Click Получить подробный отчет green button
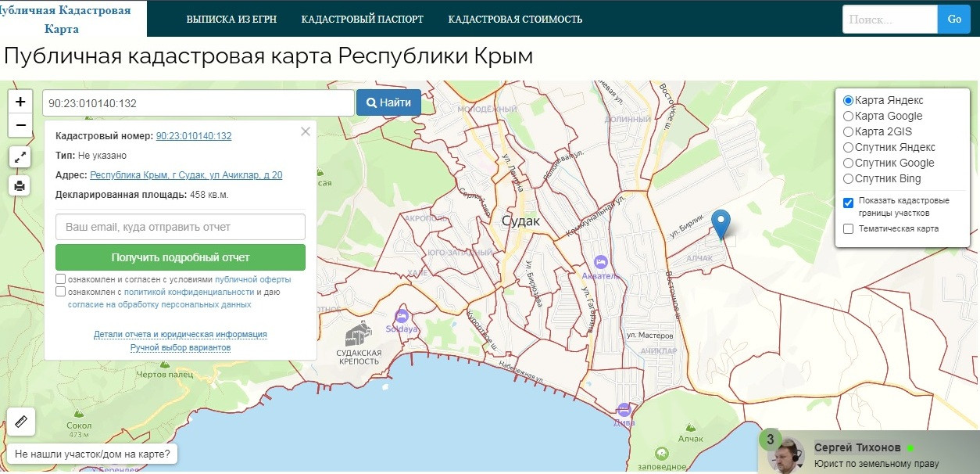Screen dimensions: 980x474 pos(181,257)
